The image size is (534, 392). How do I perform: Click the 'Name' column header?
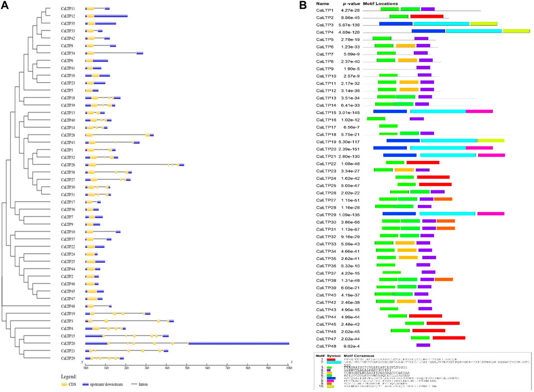click(322, 4)
